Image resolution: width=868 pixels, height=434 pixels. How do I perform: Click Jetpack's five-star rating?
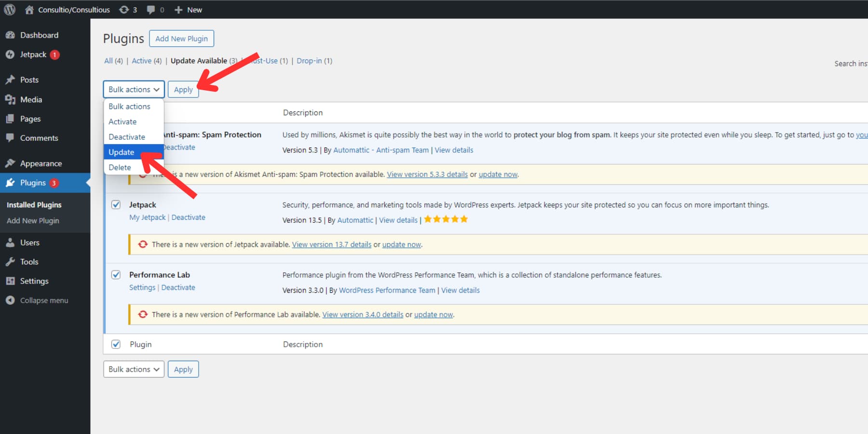tap(445, 219)
